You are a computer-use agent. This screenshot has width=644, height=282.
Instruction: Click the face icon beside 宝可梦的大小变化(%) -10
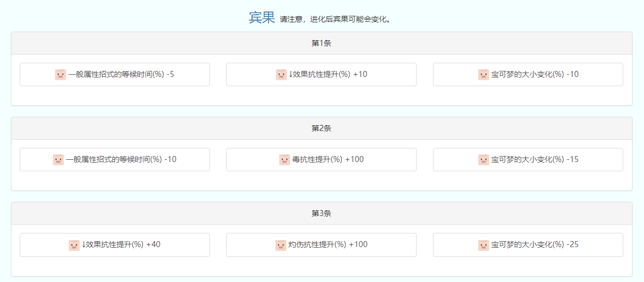[x=484, y=75]
